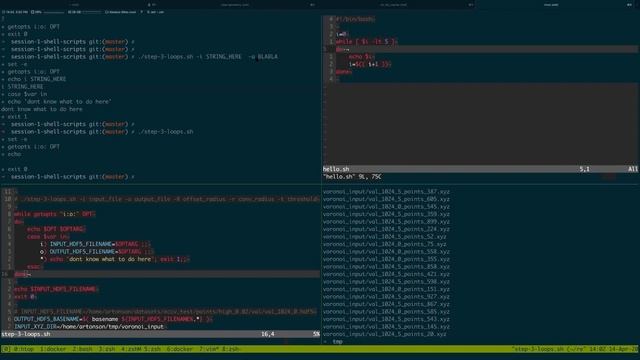640x360 pixels.
Task: Select the active tmux window 7:vim*
Action: pyautogui.click(x=208, y=349)
